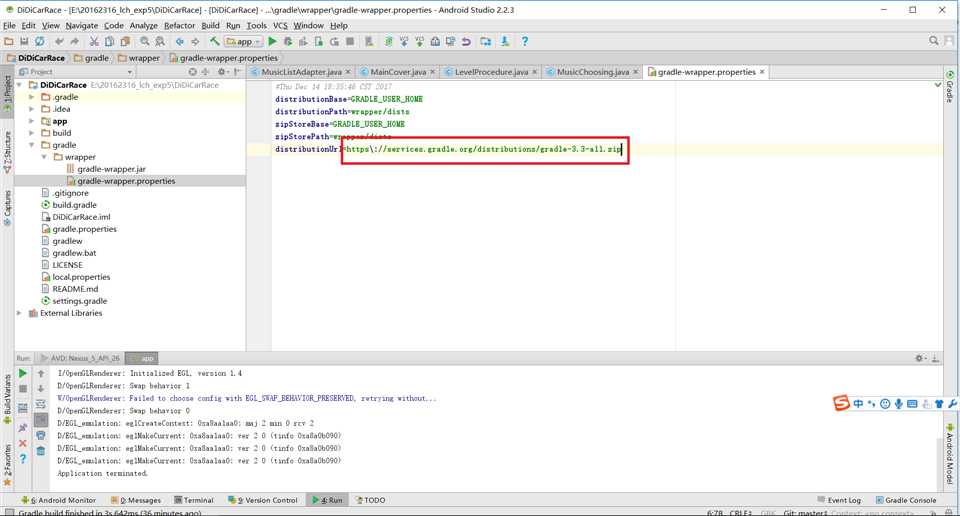Expand the .idea folder
960x516 pixels.
[x=32, y=109]
